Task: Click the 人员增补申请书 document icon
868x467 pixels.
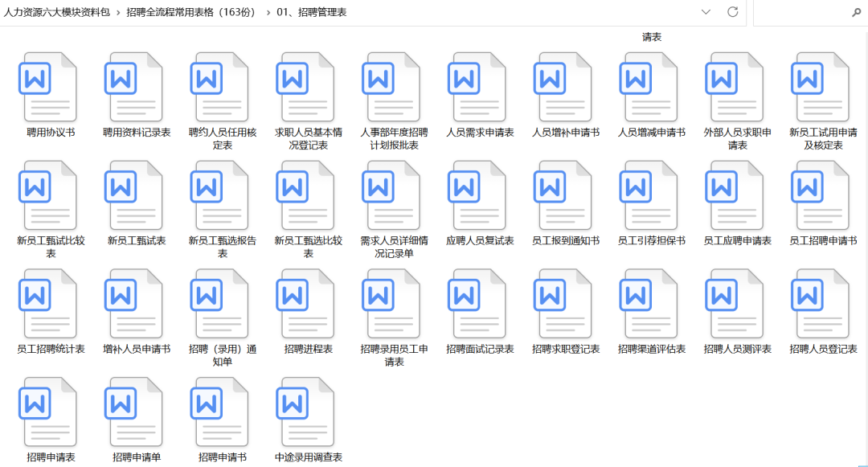Action: click(563, 87)
